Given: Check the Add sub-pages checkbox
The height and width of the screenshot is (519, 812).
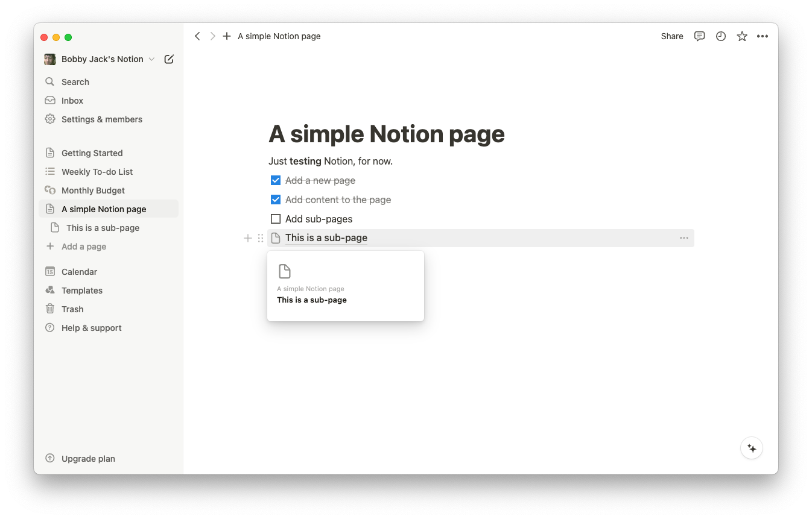Looking at the screenshot, I should point(276,219).
